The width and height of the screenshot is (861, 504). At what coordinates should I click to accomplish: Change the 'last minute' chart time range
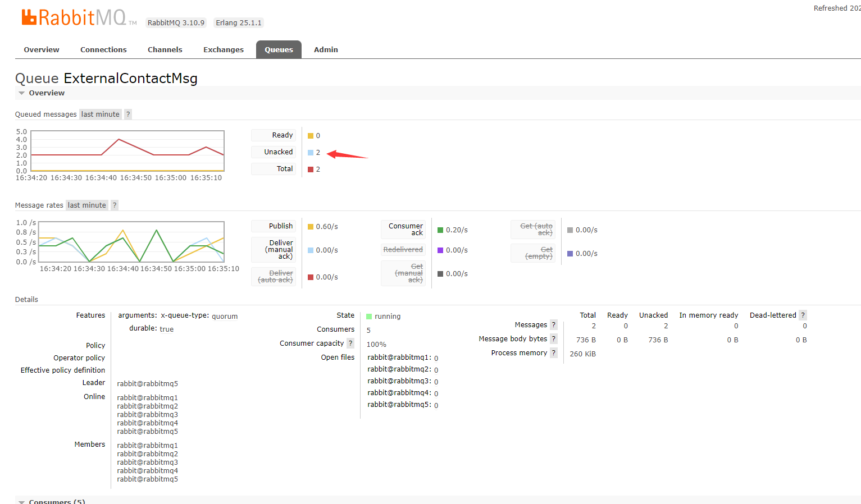[x=100, y=114]
